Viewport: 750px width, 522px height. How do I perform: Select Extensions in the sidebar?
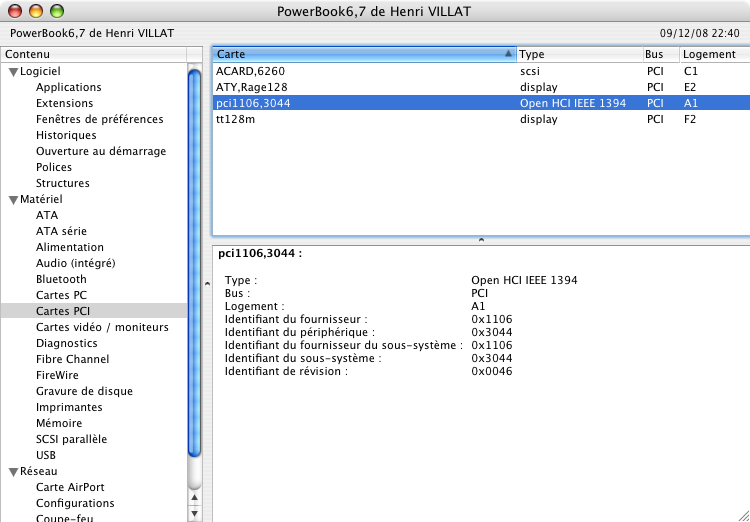(65, 103)
